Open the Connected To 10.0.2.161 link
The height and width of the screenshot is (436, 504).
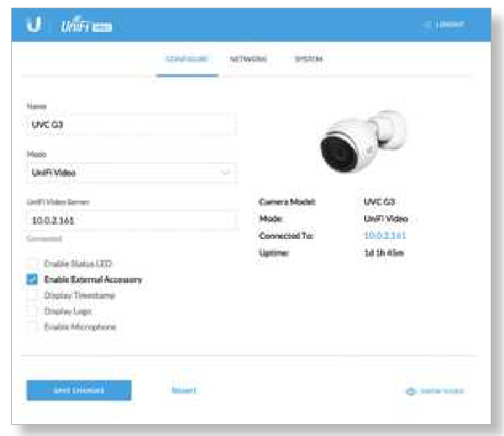(x=385, y=235)
